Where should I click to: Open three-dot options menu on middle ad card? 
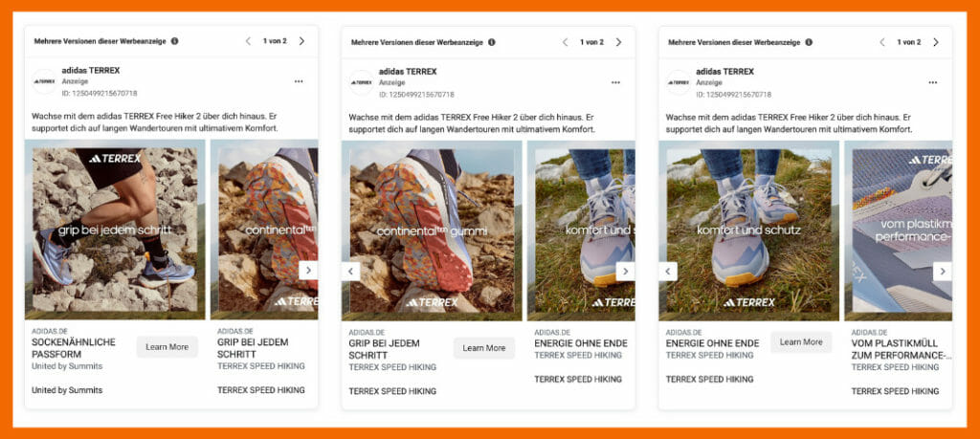coord(615,82)
